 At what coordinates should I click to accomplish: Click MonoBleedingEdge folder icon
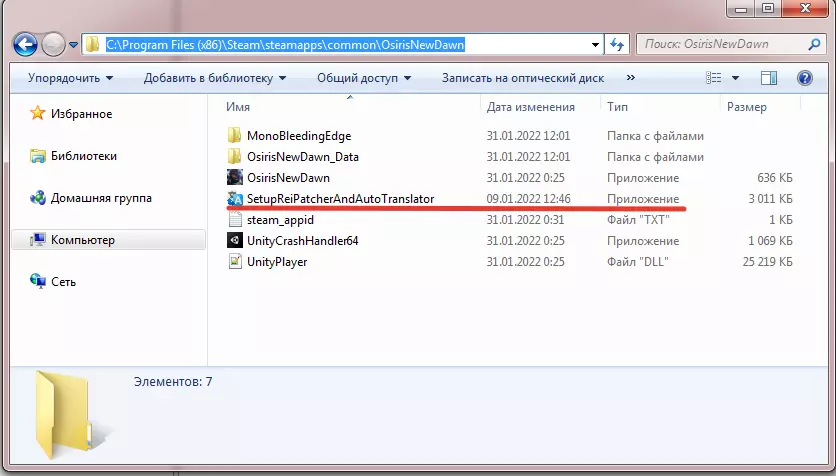pos(234,135)
